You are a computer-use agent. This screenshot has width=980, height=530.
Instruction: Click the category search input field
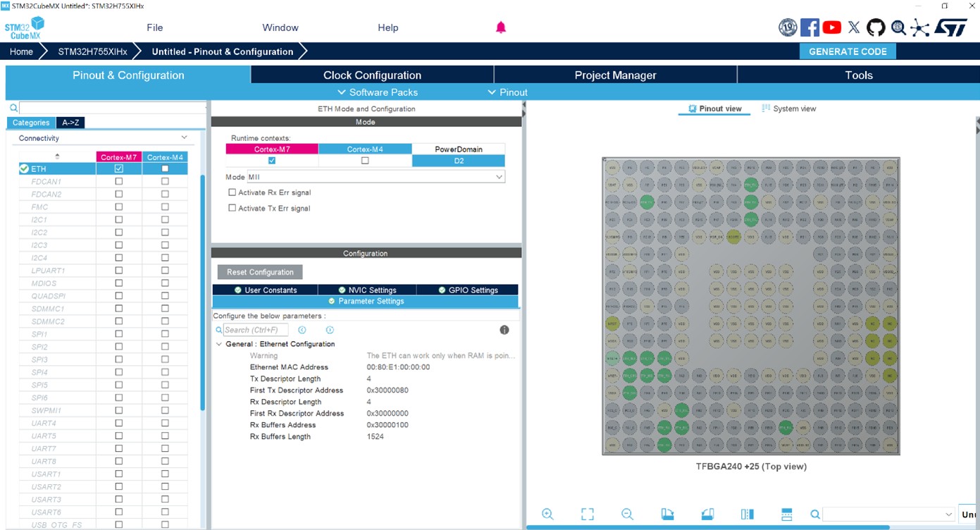click(x=113, y=108)
